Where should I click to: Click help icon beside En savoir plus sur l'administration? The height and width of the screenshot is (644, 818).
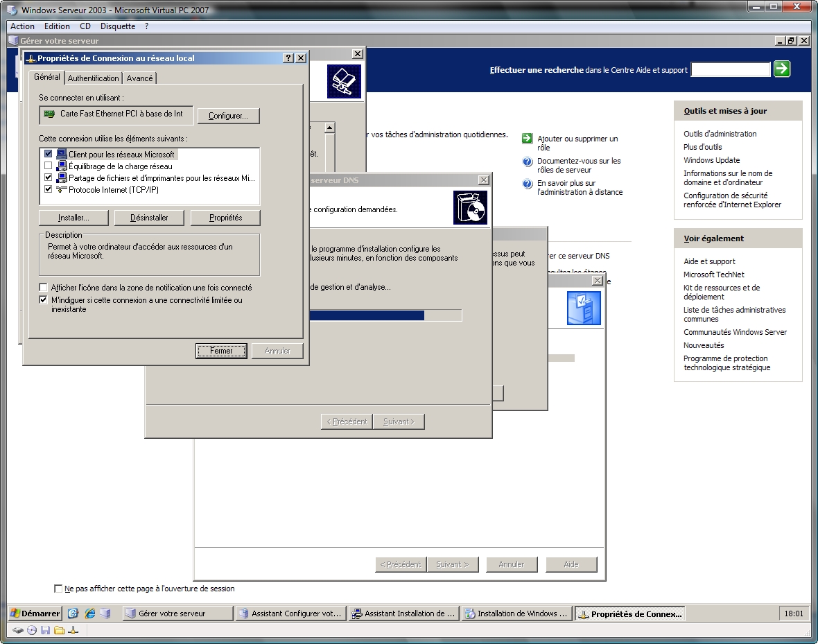tap(527, 184)
